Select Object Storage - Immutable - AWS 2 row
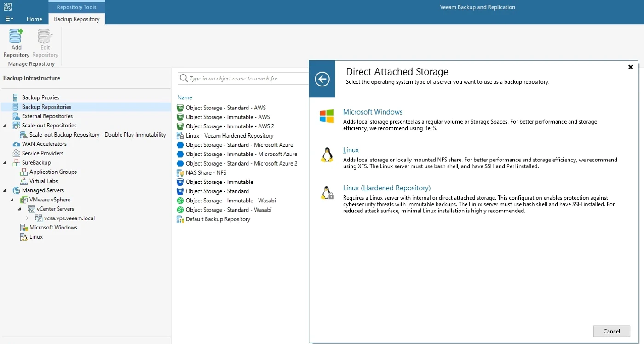644x344 pixels. [x=230, y=126]
